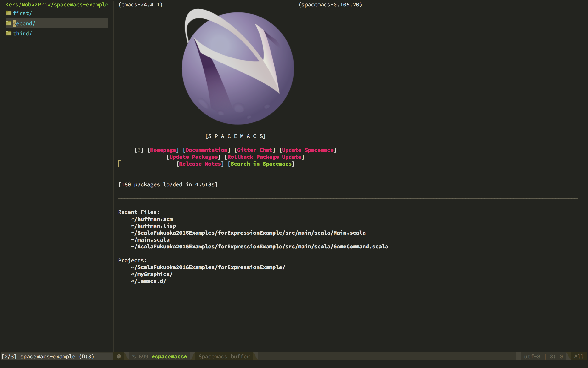This screenshot has height=368, width=588.
Task: Click the neotree root path header
Action: pyautogui.click(x=57, y=5)
